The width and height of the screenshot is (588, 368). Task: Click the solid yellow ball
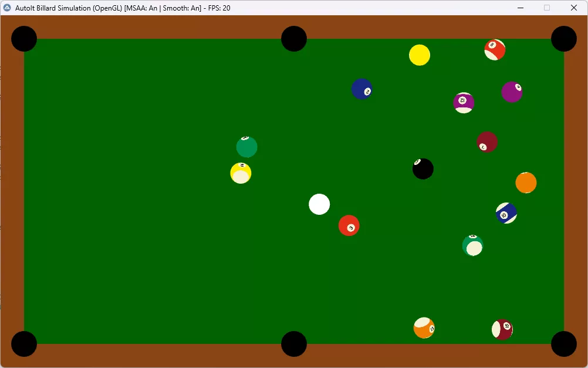tap(420, 55)
